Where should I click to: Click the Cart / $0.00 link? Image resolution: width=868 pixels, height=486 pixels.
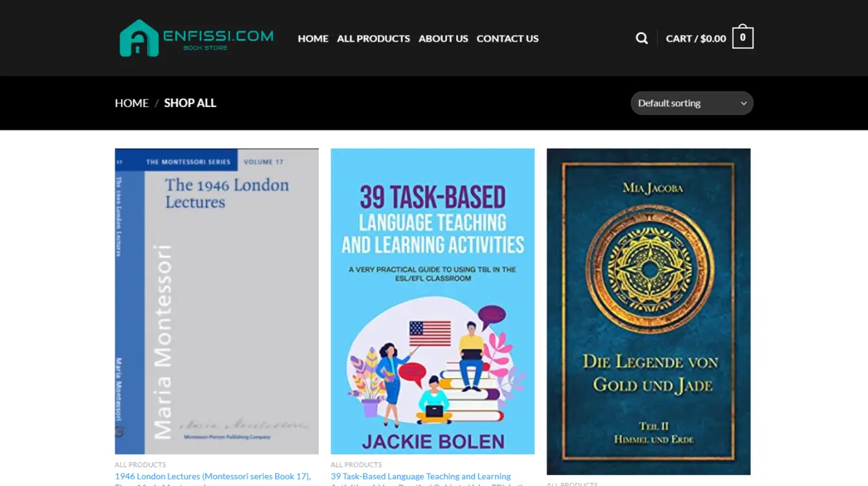coord(696,38)
